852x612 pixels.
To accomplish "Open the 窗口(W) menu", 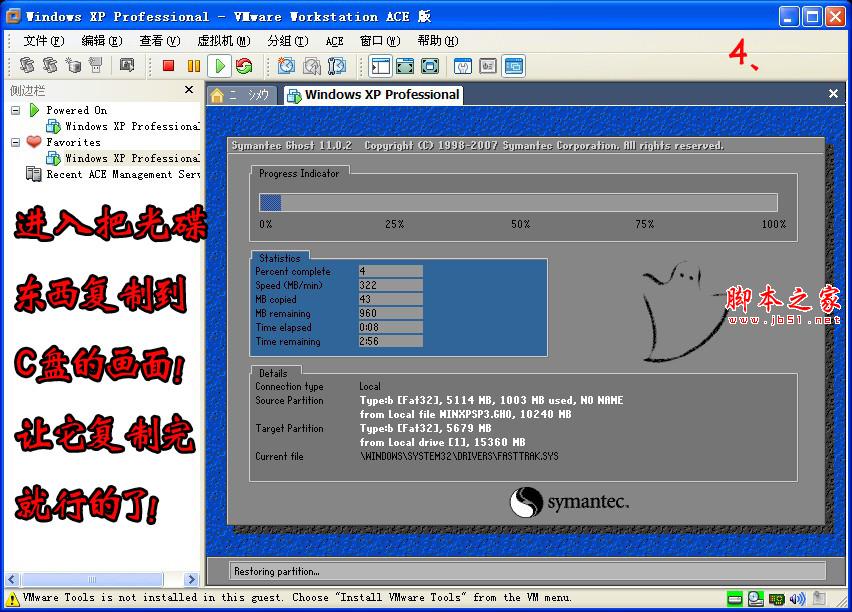I will tap(380, 41).
